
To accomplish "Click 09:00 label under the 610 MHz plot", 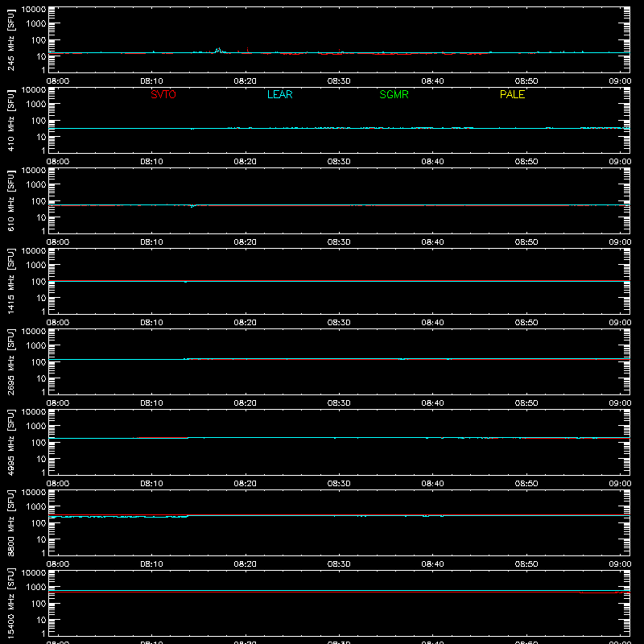I will [620, 242].
